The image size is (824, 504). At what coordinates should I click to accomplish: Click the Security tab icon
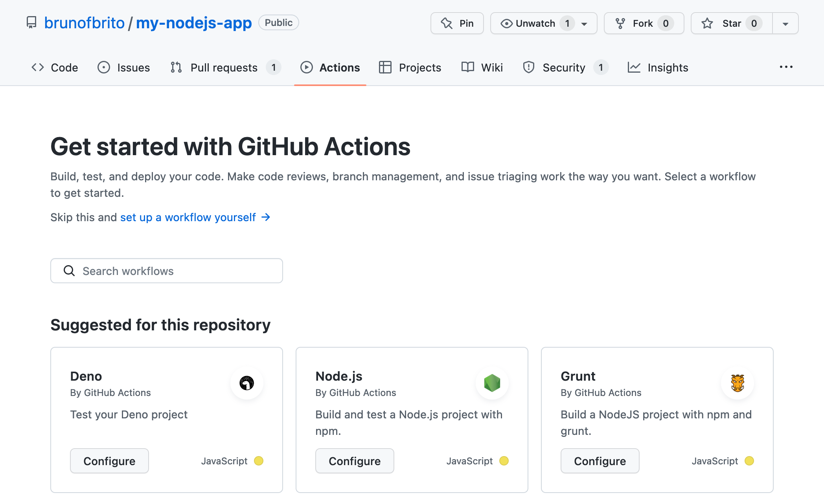tap(528, 66)
